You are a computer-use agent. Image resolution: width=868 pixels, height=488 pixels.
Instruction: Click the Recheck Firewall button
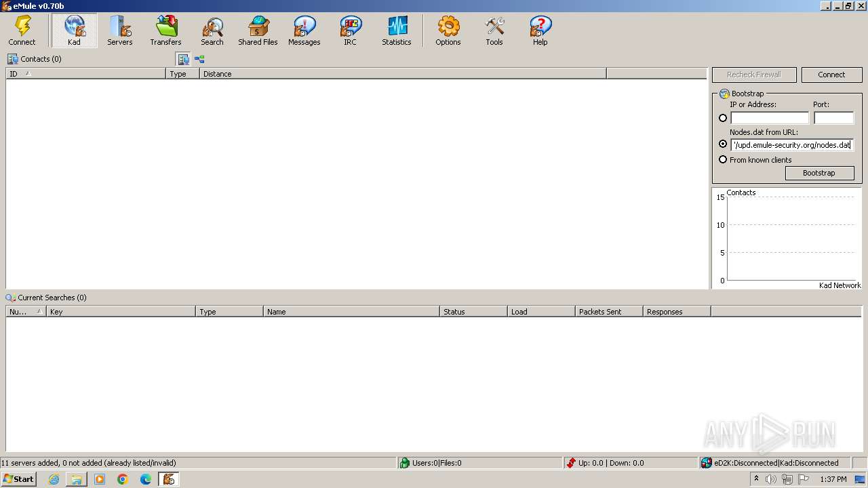(754, 75)
